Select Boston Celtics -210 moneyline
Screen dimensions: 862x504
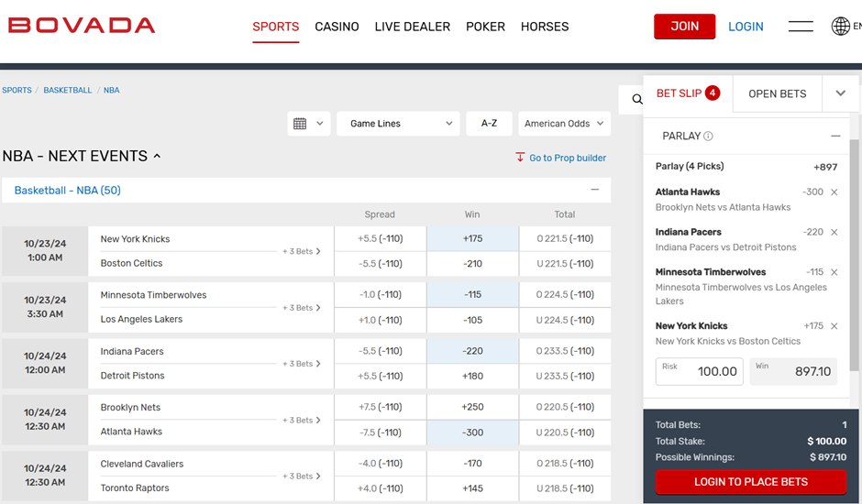tap(472, 264)
